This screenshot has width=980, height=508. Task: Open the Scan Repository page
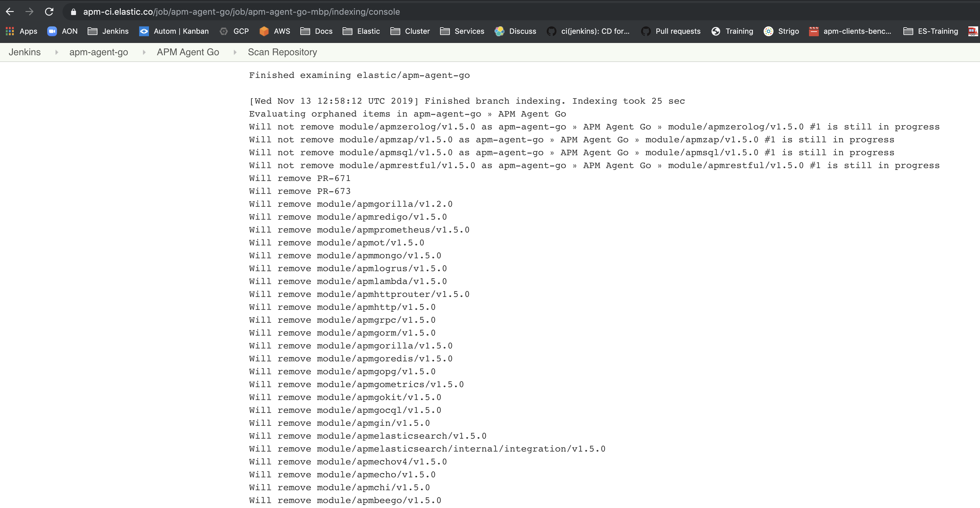(282, 52)
